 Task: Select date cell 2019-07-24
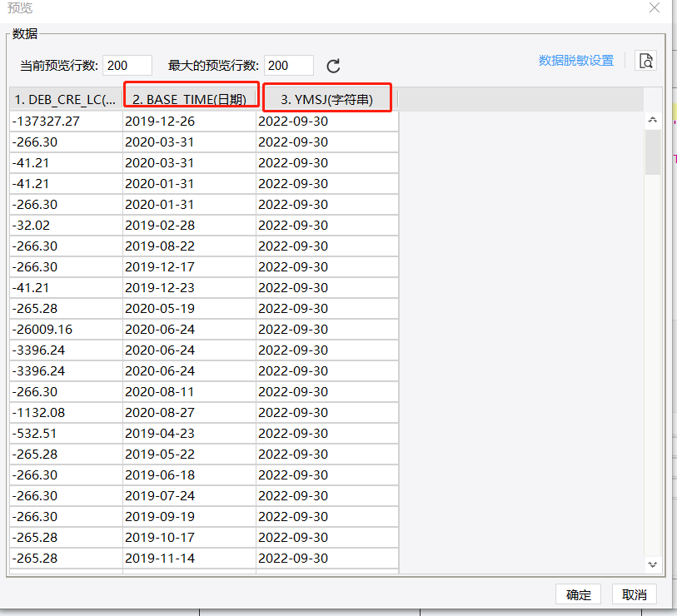(190, 495)
